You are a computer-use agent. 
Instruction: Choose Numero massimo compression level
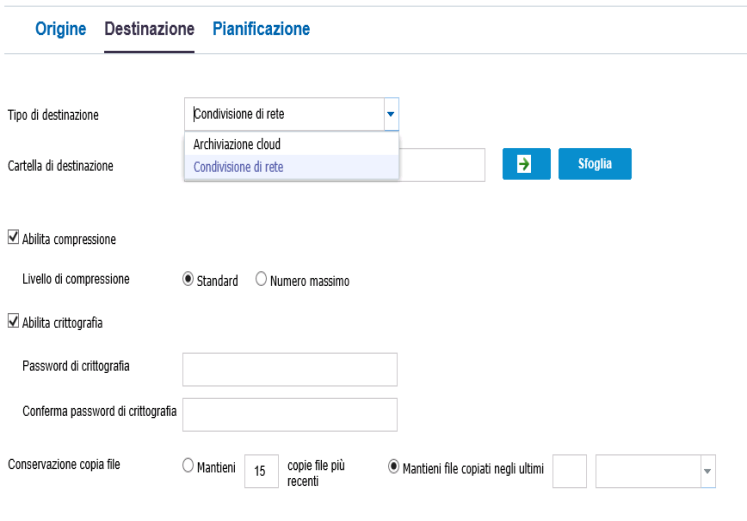[261, 279]
